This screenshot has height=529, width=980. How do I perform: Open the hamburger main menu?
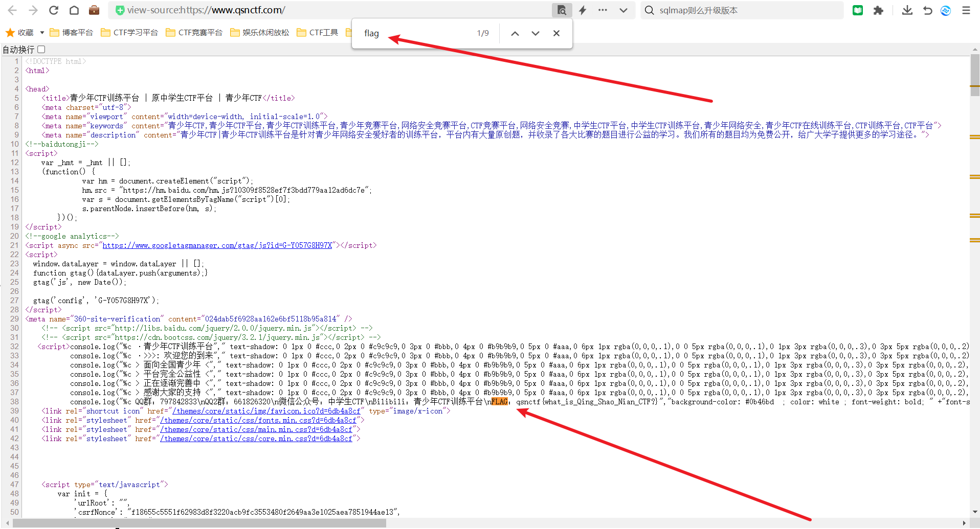coord(966,10)
